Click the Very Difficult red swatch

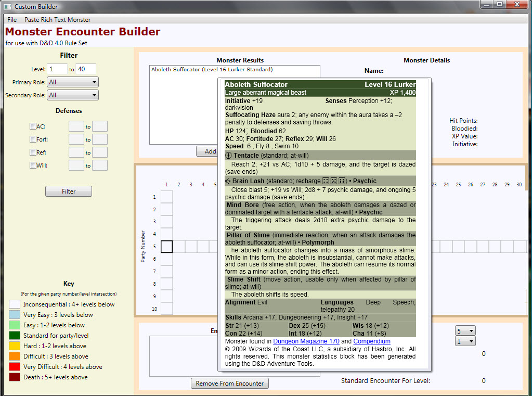click(15, 366)
